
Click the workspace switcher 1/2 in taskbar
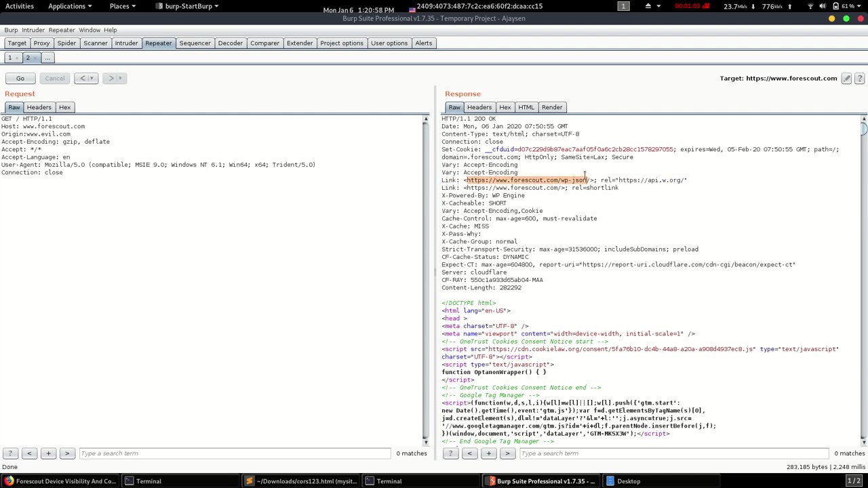pos(854,481)
